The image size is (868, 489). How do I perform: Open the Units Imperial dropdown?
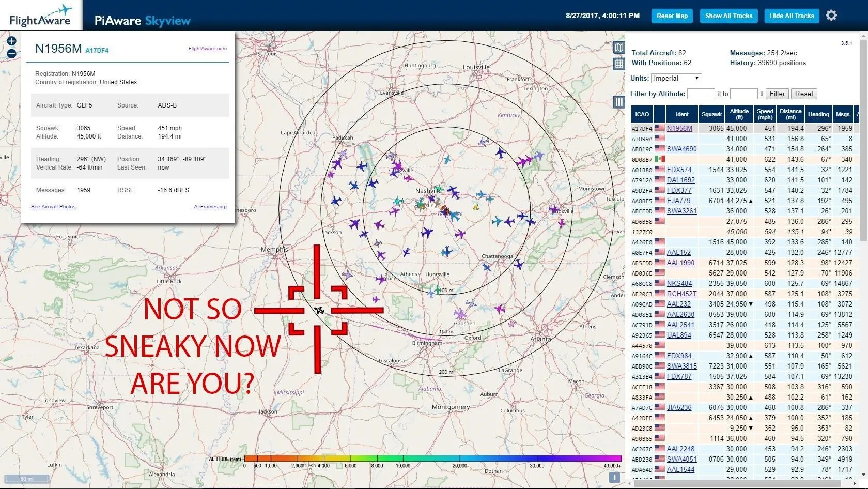(676, 79)
